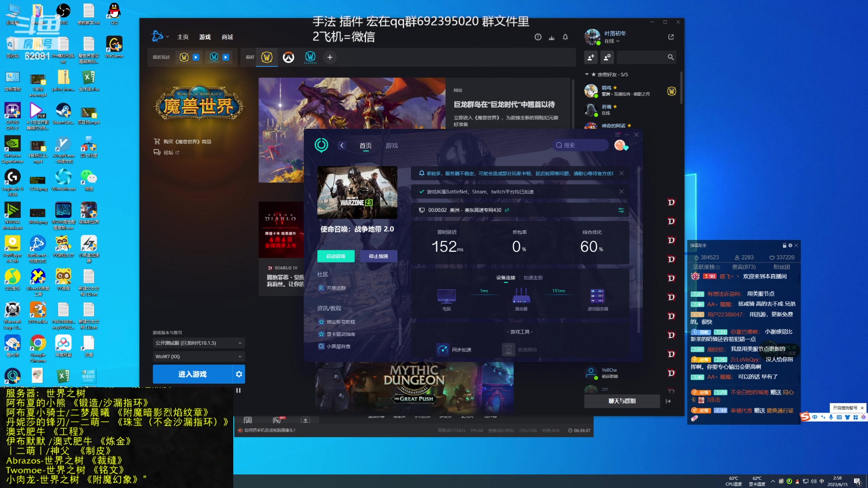This screenshot has height=488, width=868.
Task: Add a game with the plus icon
Action: pyautogui.click(x=330, y=57)
